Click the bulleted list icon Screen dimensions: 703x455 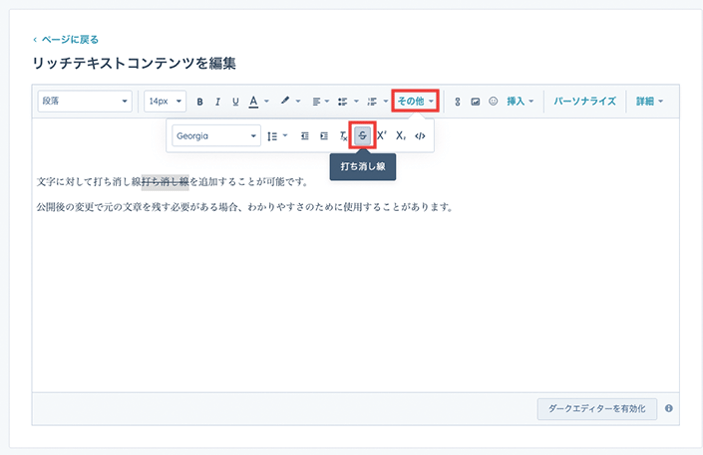pos(343,102)
